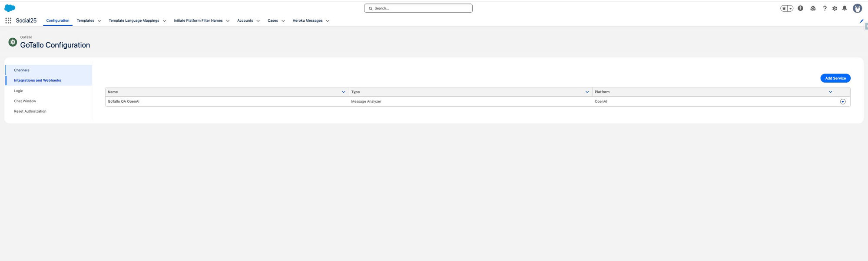Sort by the Type column header
Screen dimensions: 868x261
[355, 92]
